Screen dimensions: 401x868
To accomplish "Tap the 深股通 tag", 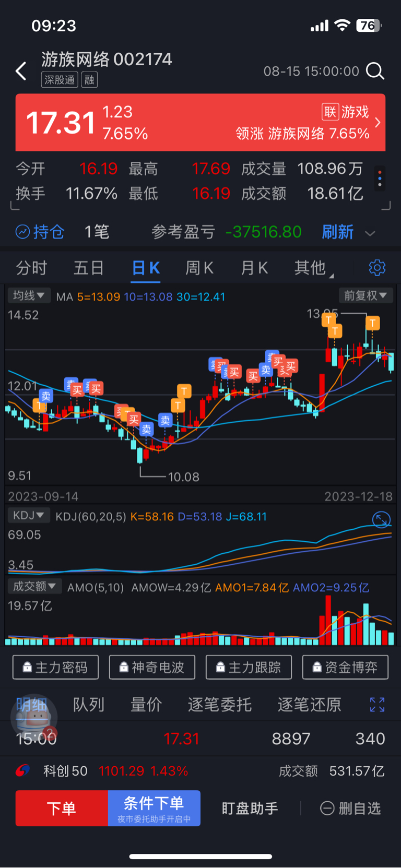I will pyautogui.click(x=60, y=80).
